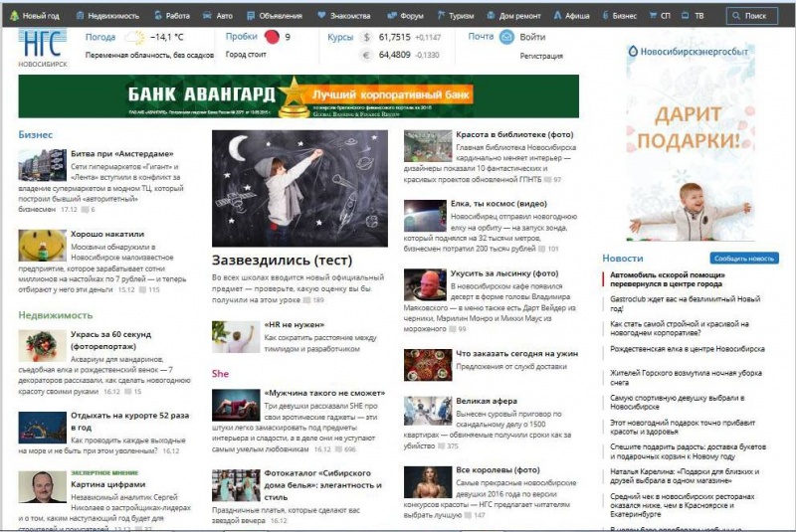This screenshot has height=532, width=796.
Task: Click the Хорошо накатили smiley thumbnail
Action: [x=42, y=246]
